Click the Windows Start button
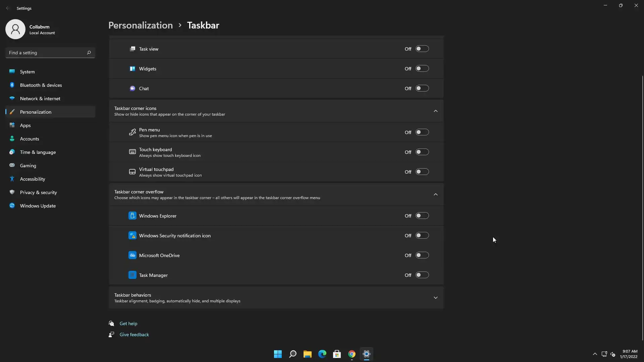 pyautogui.click(x=278, y=354)
